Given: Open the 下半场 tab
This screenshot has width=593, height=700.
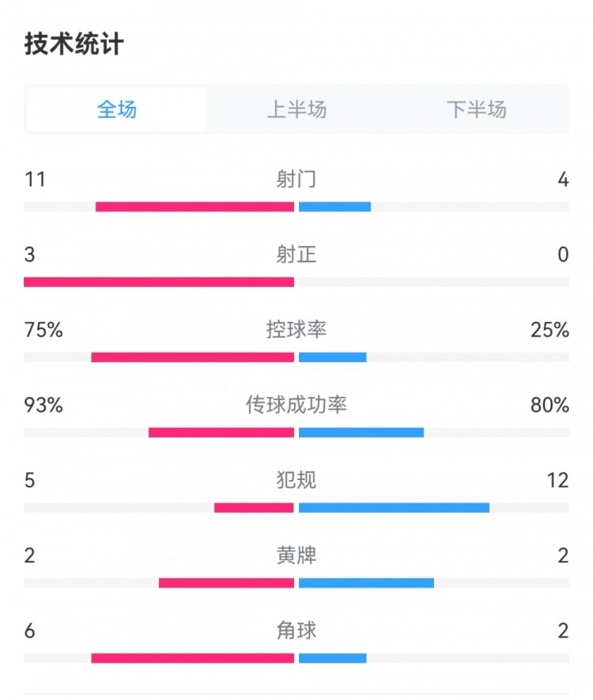Looking at the screenshot, I should pyautogui.click(x=476, y=109).
